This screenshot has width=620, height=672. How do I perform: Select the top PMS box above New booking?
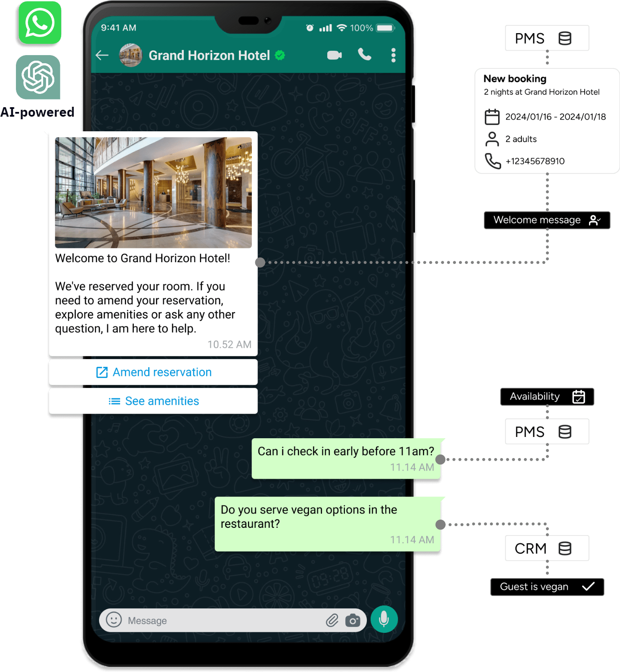pyautogui.click(x=547, y=38)
